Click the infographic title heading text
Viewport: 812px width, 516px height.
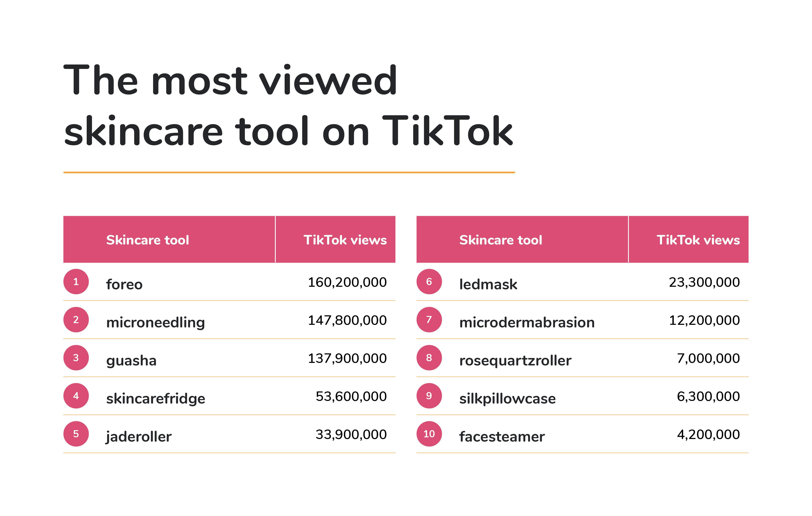288,105
